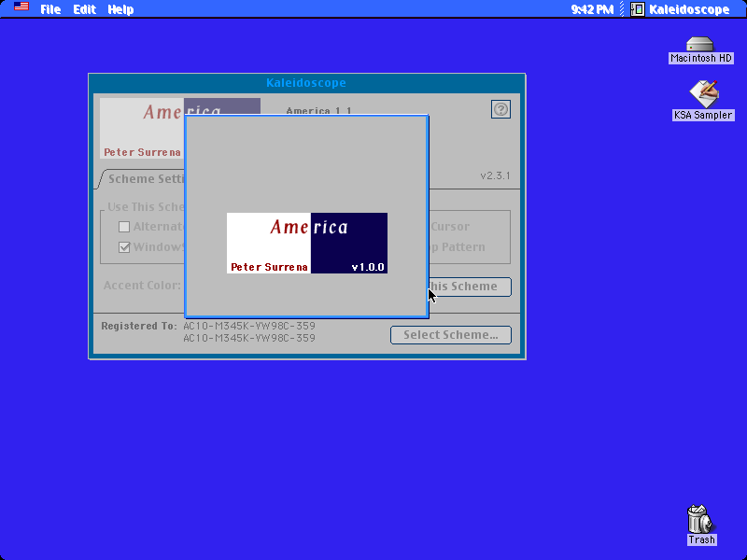This screenshot has width=747, height=560.
Task: Click the v2.3.1 version text
Action: [495, 175]
